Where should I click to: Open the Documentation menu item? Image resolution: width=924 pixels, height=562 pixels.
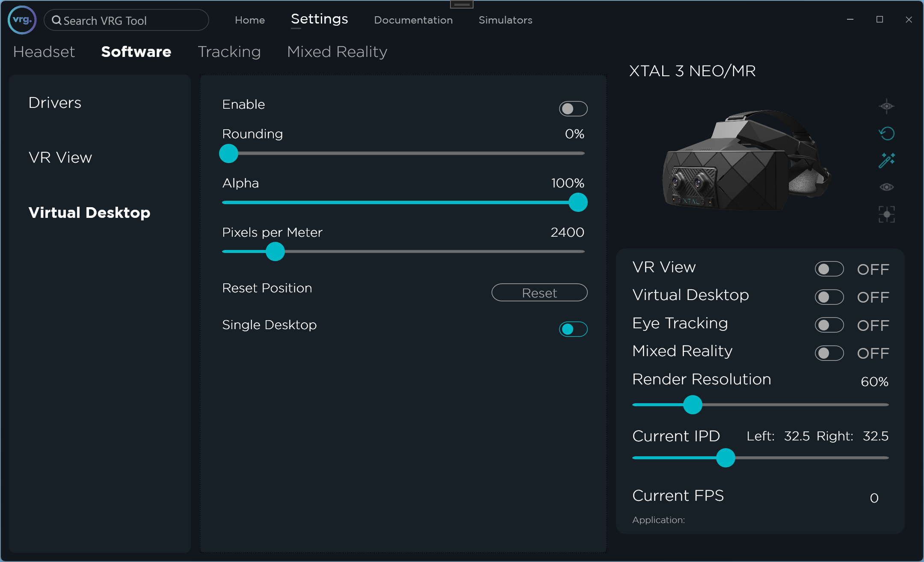tap(413, 20)
